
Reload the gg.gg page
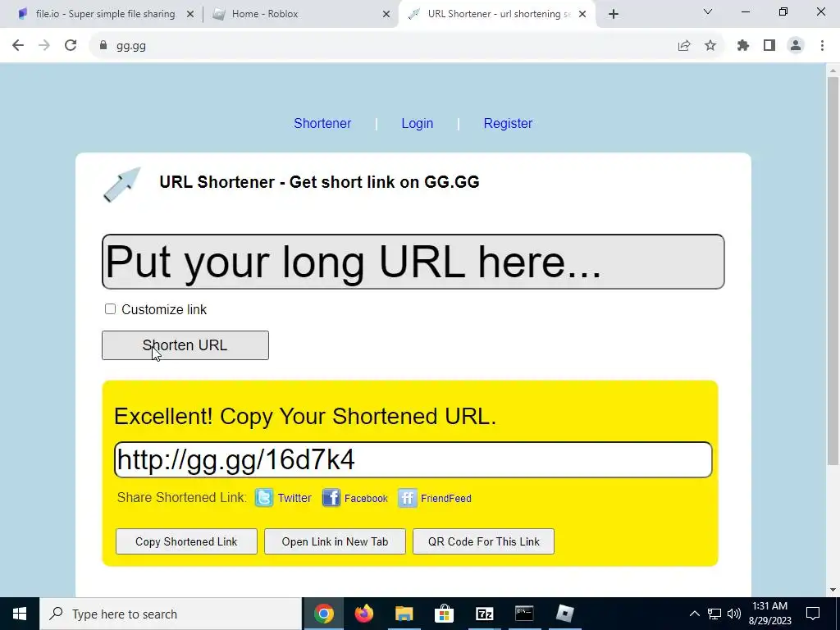pyautogui.click(x=71, y=46)
